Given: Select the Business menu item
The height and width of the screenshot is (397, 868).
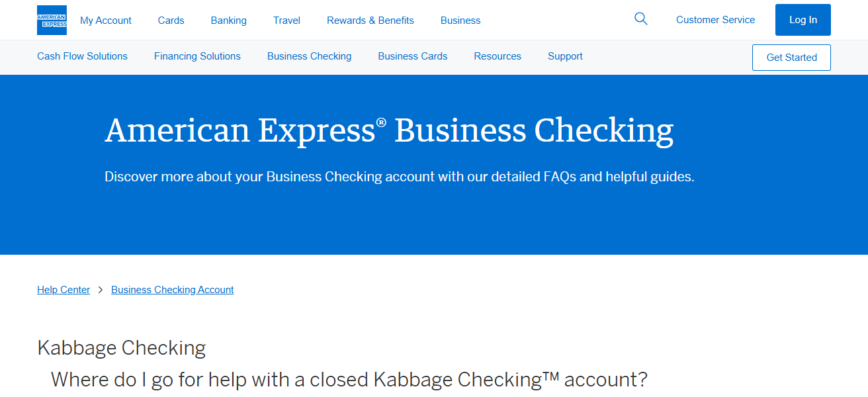Looking at the screenshot, I should tap(460, 21).
